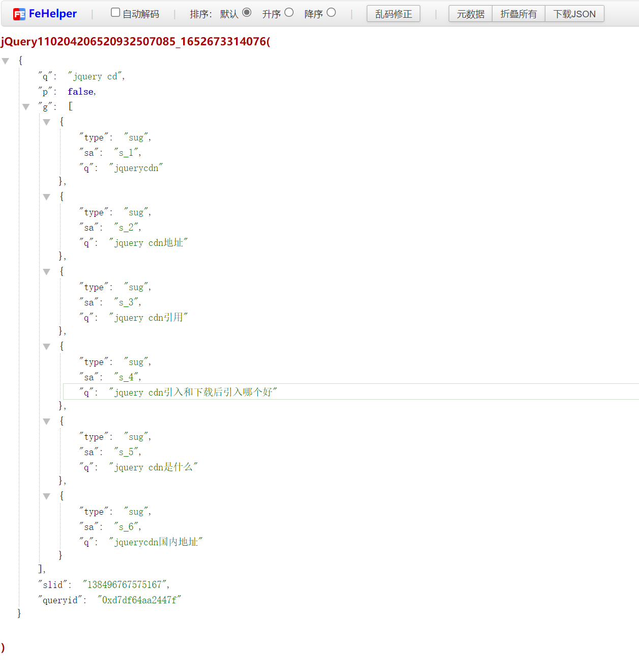This screenshot has width=639, height=672.
Task: Click the "jquery cdn引用" value
Action: click(148, 318)
